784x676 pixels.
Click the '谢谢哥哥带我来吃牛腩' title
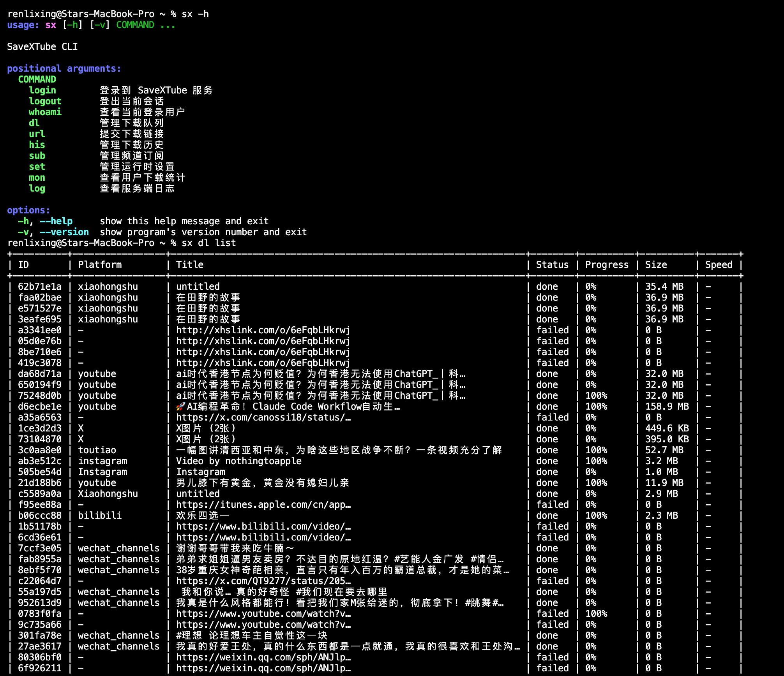[x=235, y=548]
